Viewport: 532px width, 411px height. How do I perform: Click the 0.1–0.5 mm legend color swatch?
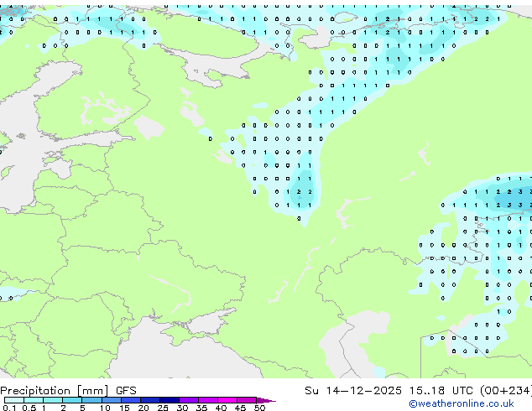14,400
